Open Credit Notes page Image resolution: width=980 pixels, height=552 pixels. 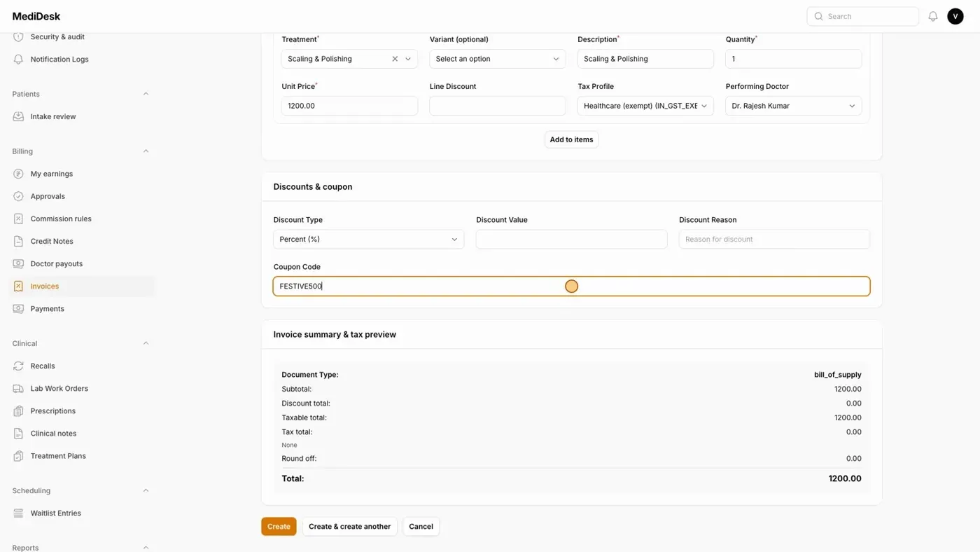click(x=83, y=241)
